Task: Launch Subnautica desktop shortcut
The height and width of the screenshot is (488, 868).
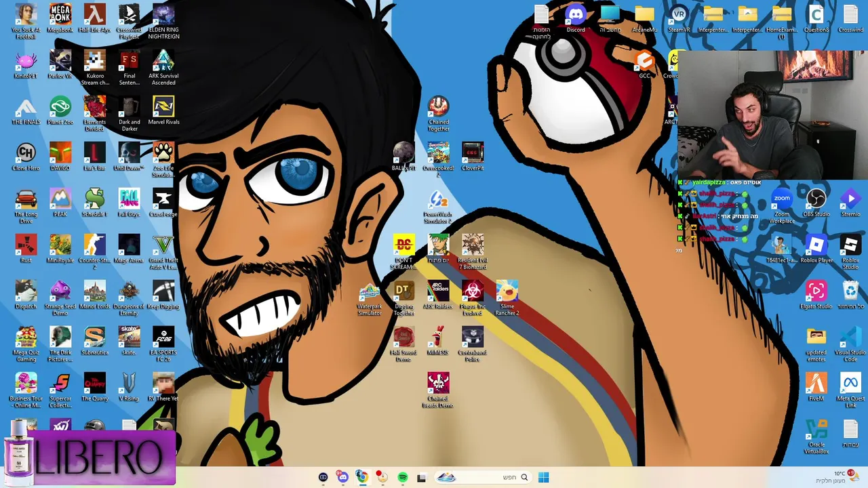Action: [x=95, y=341]
